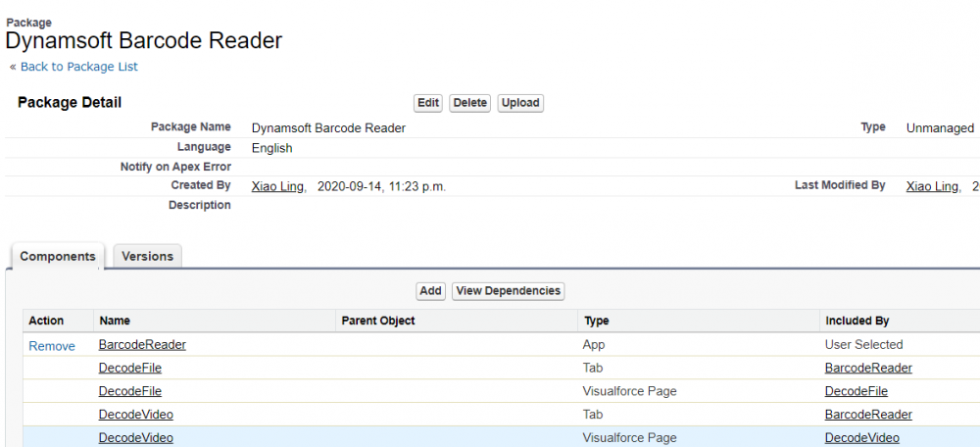Click the Edit button in Package Detail
This screenshot has height=447, width=980.
click(x=428, y=103)
